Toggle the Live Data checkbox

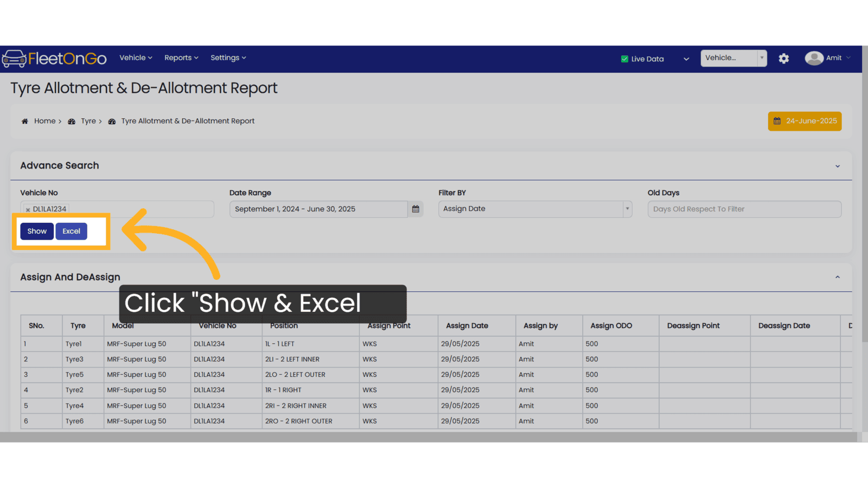624,59
